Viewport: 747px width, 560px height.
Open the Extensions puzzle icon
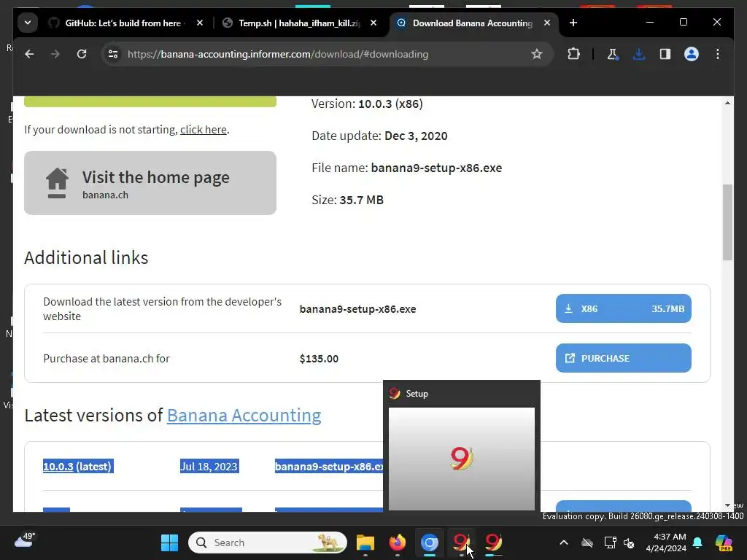(573, 54)
